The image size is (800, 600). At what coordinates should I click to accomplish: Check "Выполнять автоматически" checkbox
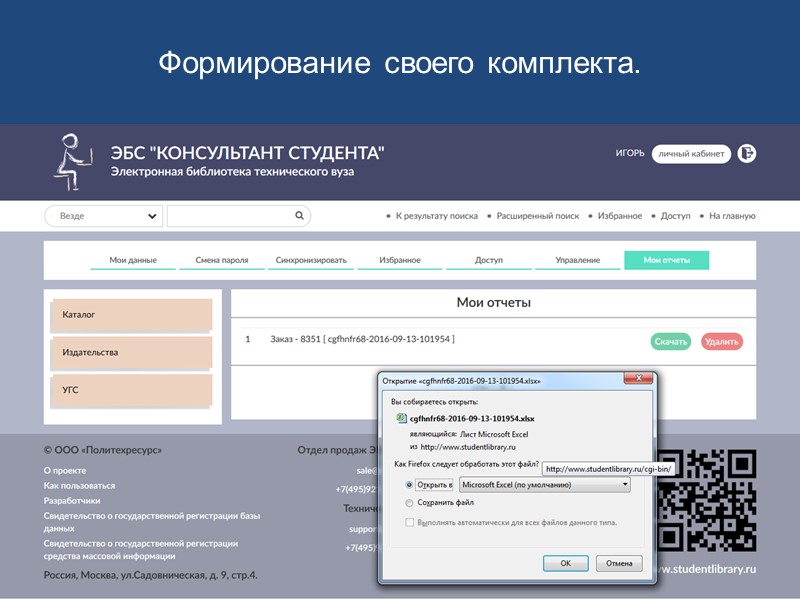409,522
